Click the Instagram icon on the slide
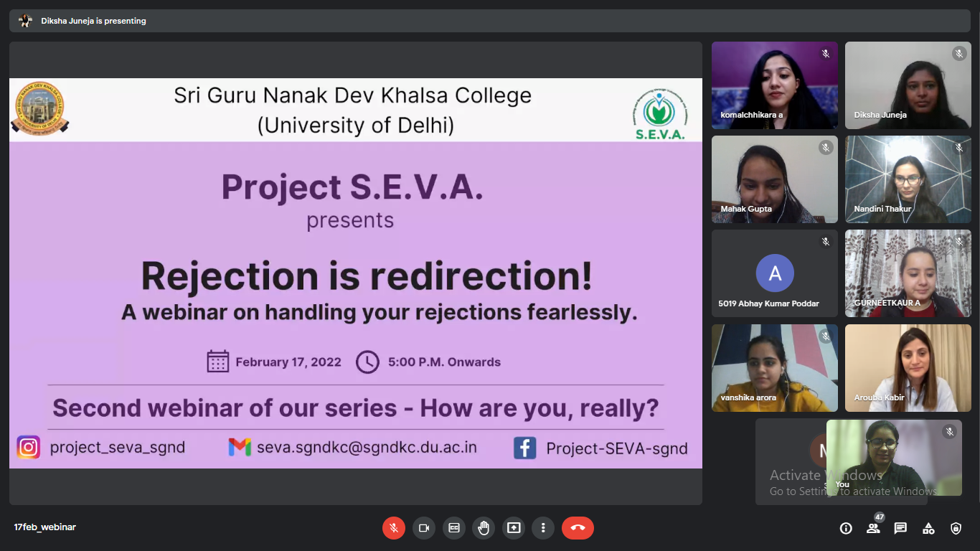Screen dimensions: 980x551 [x=29, y=447]
